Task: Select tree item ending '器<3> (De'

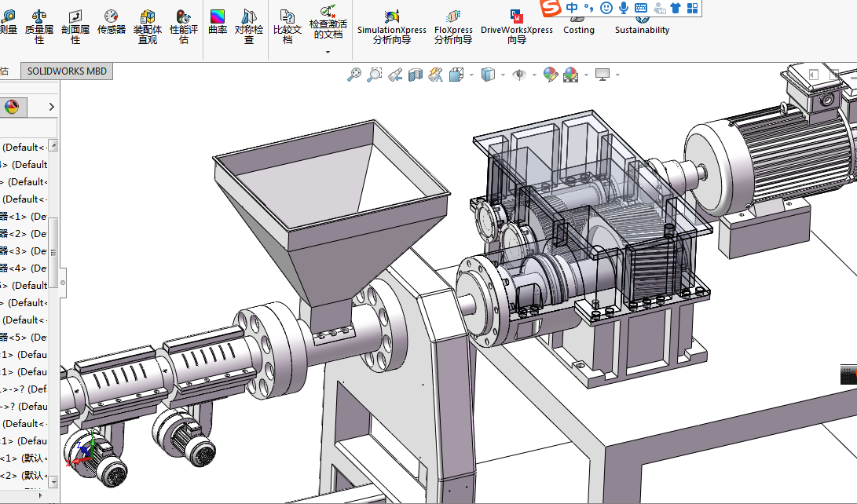Action: [24, 251]
